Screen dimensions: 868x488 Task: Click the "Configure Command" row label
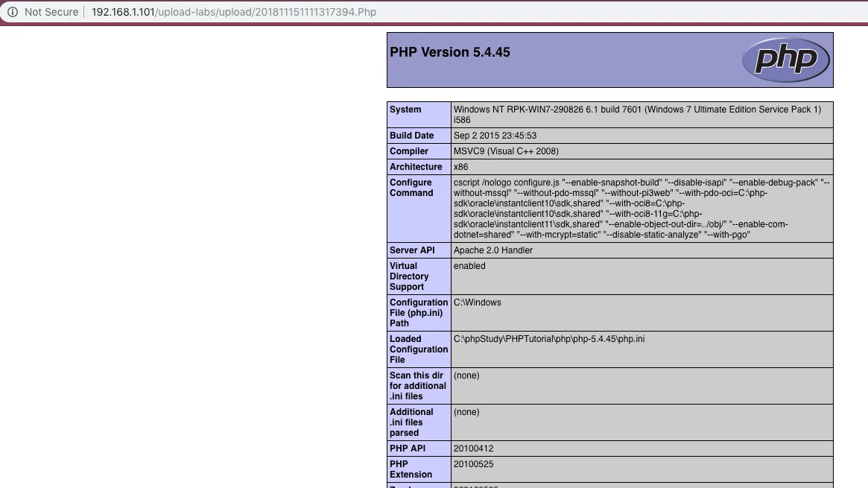click(411, 188)
